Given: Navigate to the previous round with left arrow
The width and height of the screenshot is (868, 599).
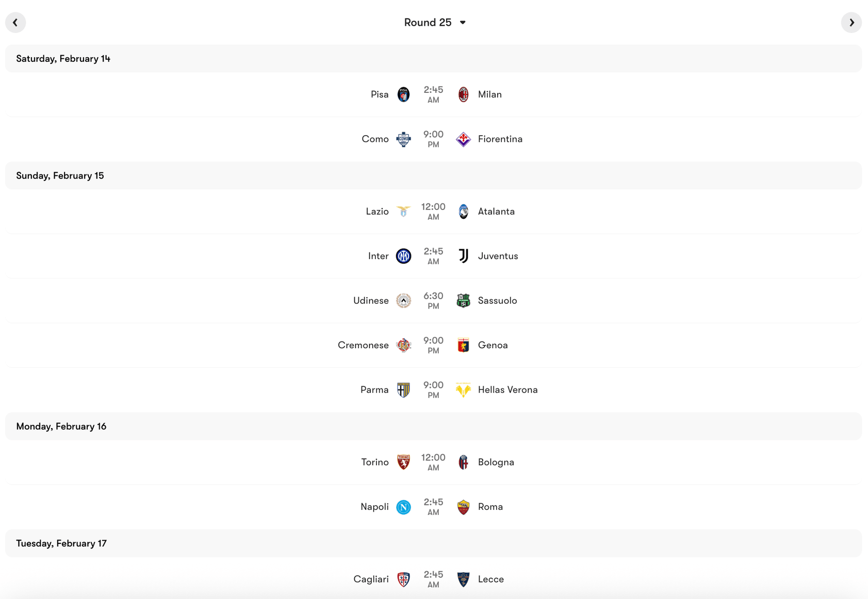Looking at the screenshot, I should pyautogui.click(x=15, y=22).
